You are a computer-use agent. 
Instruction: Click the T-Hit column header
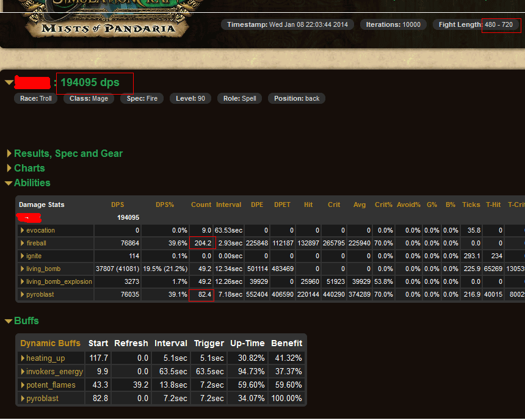(x=493, y=205)
